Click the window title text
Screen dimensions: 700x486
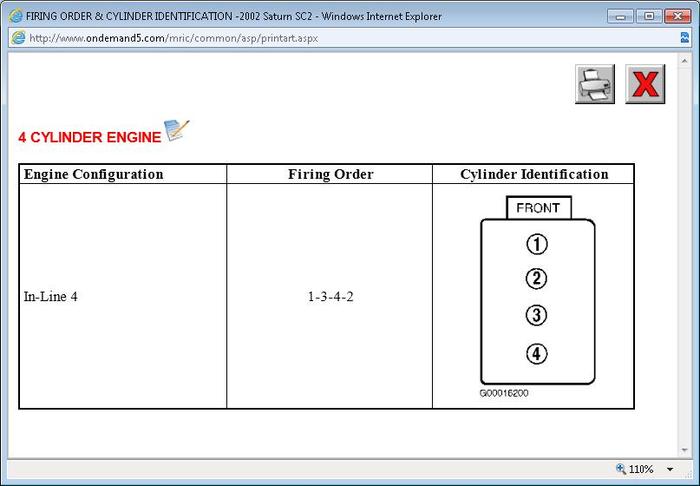[x=233, y=17]
